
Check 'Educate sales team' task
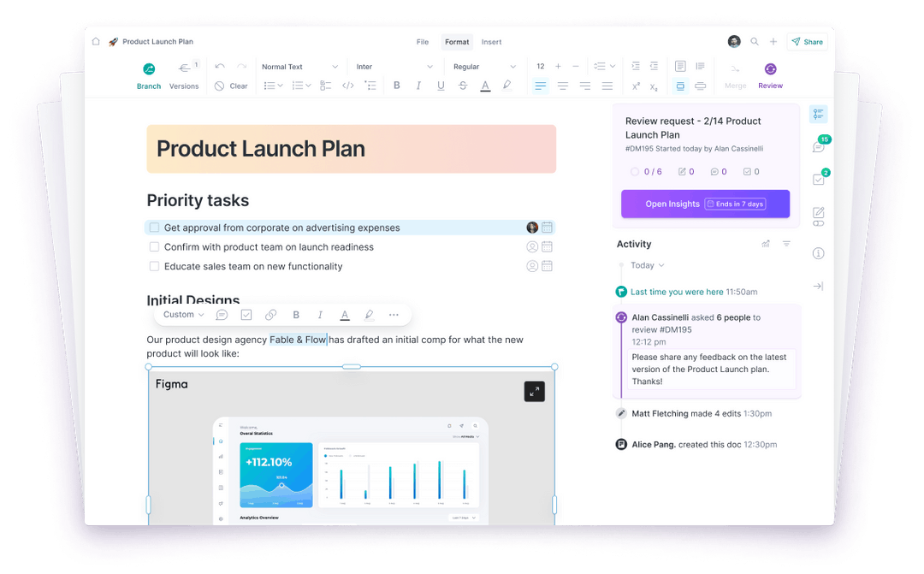[154, 266]
